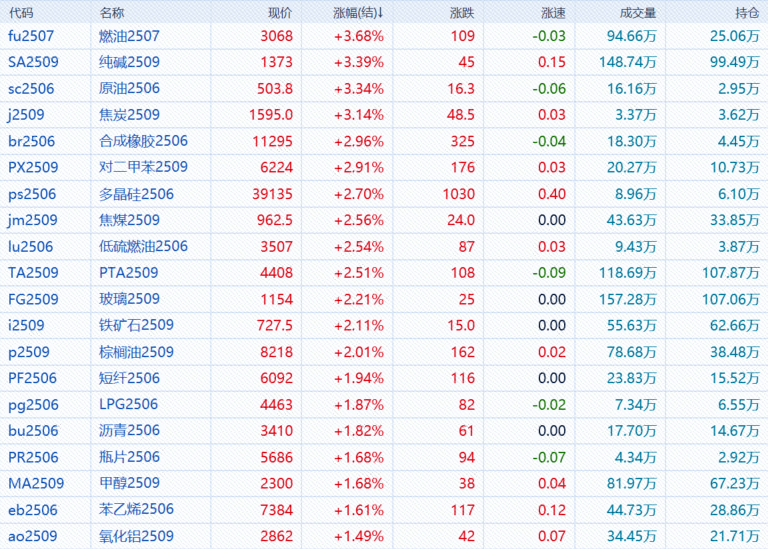Open the PX2509 code link
Viewport: 768px width, 549px height.
coord(33,167)
